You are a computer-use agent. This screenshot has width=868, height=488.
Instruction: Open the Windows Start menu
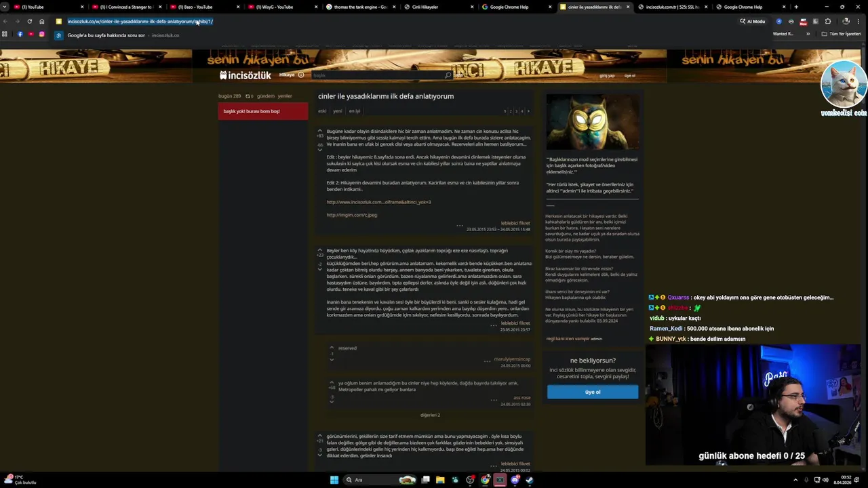click(334, 480)
